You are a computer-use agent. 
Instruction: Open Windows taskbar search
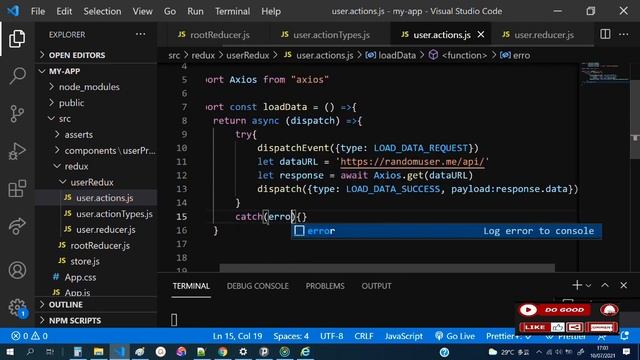30,351
